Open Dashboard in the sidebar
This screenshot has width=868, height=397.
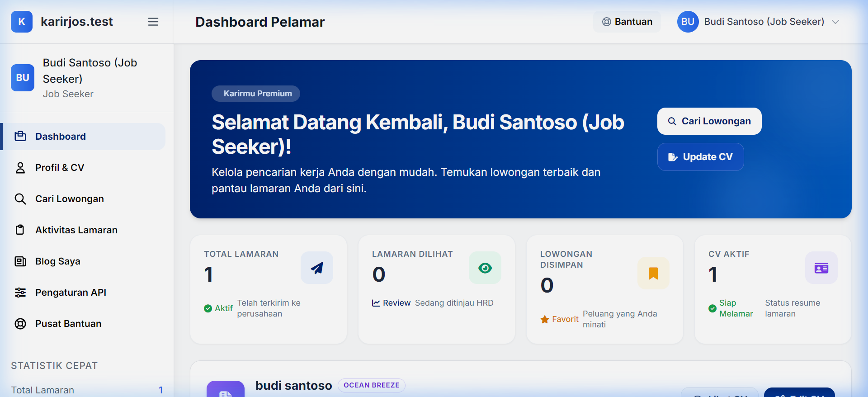[84, 137]
